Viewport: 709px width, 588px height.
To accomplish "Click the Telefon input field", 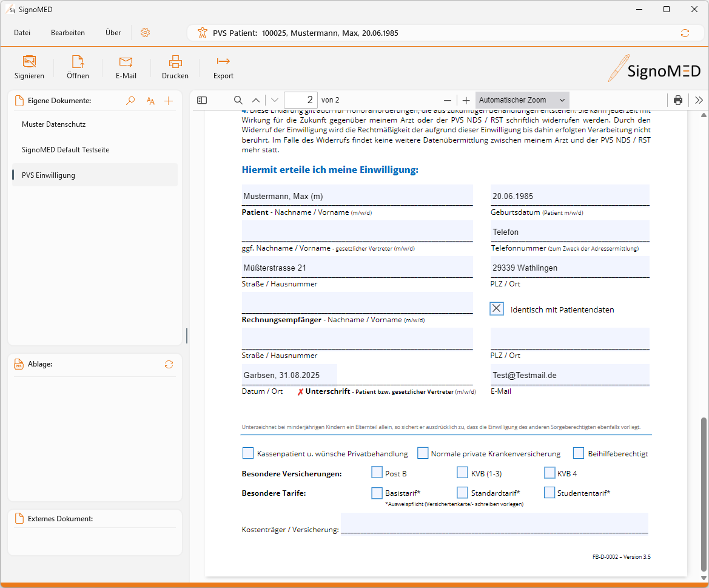I will tap(570, 231).
